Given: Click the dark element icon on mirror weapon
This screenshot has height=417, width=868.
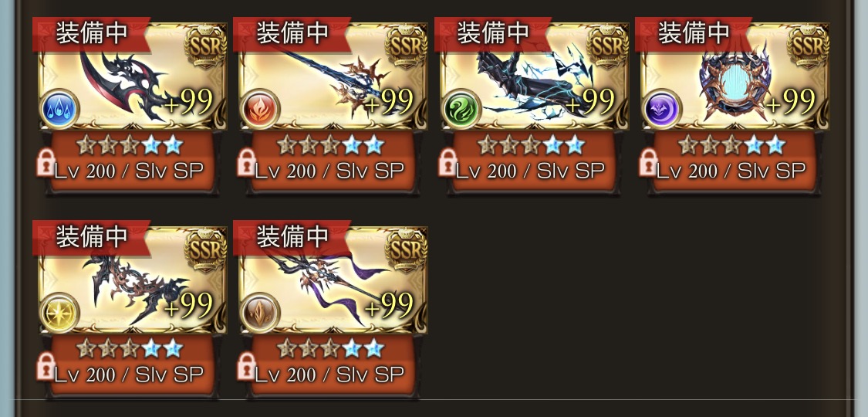Looking at the screenshot, I should click(661, 109).
